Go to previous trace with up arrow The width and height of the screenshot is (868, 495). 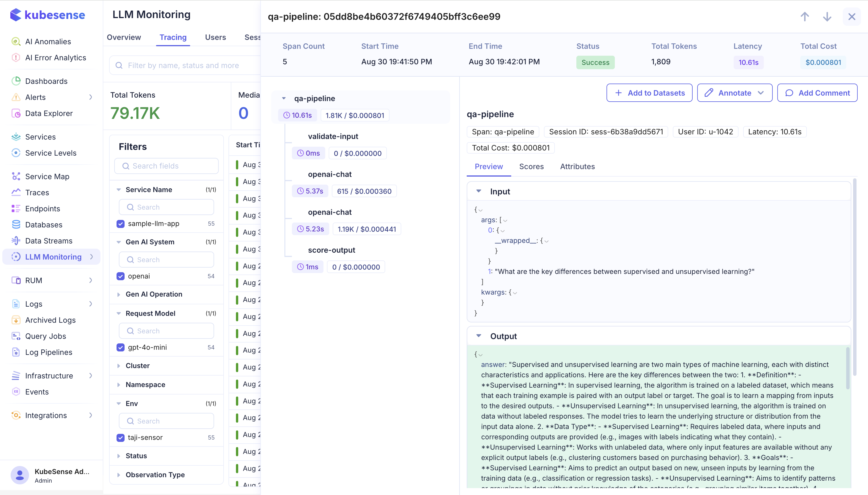pyautogui.click(x=805, y=17)
